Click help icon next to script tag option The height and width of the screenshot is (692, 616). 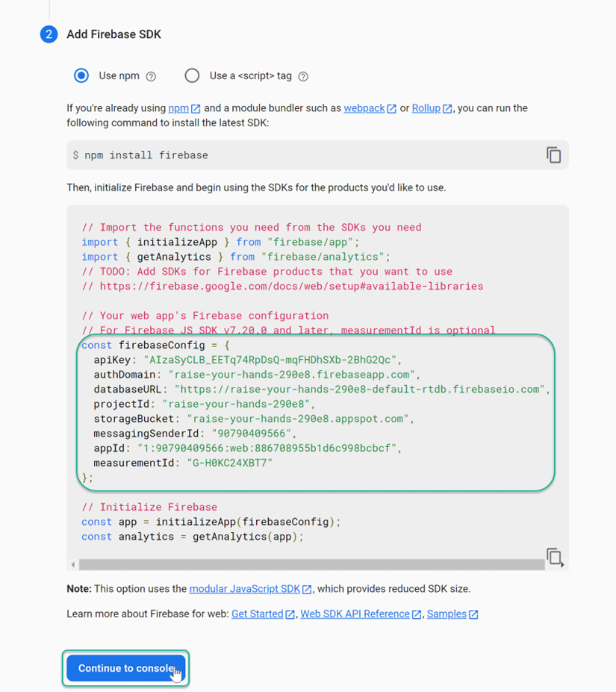[302, 76]
